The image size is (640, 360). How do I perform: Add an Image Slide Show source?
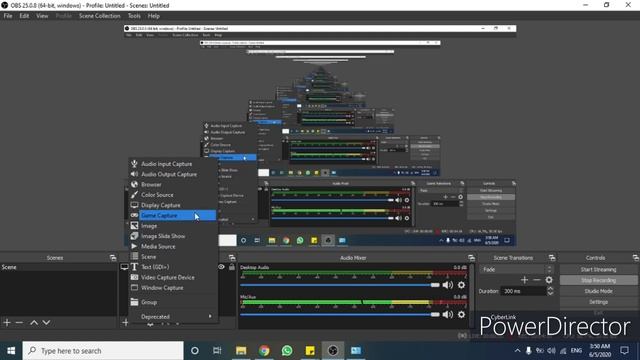pos(173,236)
